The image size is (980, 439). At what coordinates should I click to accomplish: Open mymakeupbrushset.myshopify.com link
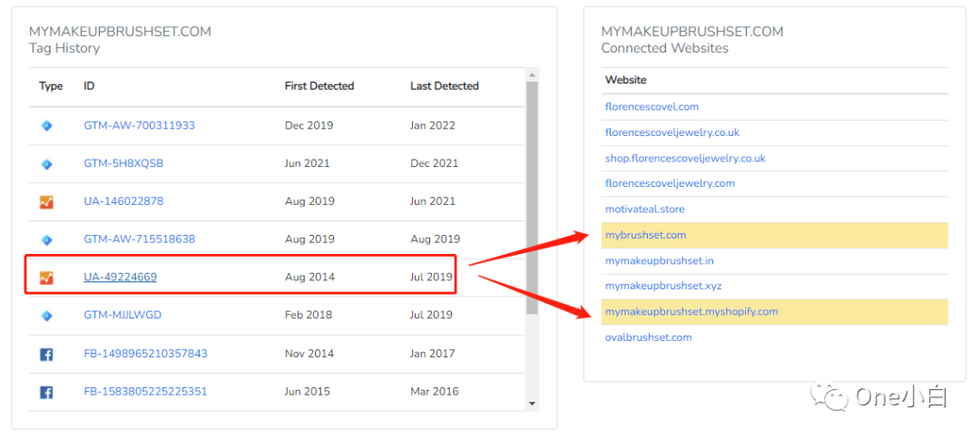(x=691, y=312)
